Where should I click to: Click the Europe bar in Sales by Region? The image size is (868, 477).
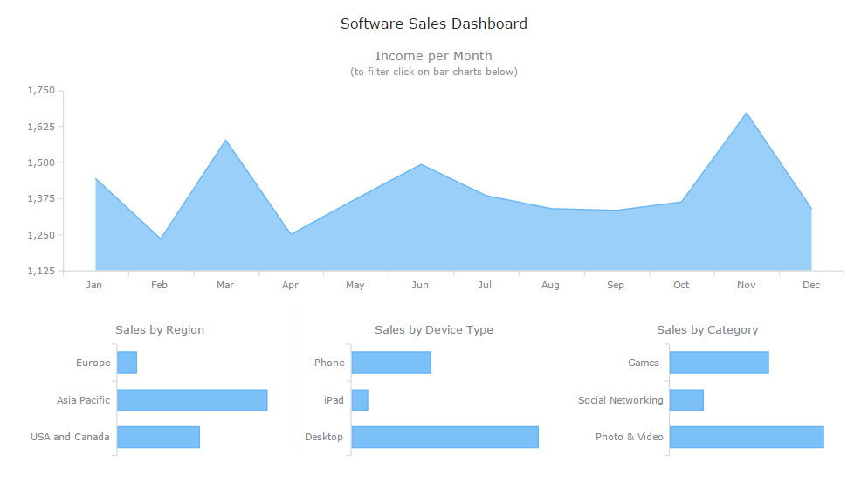coord(127,363)
